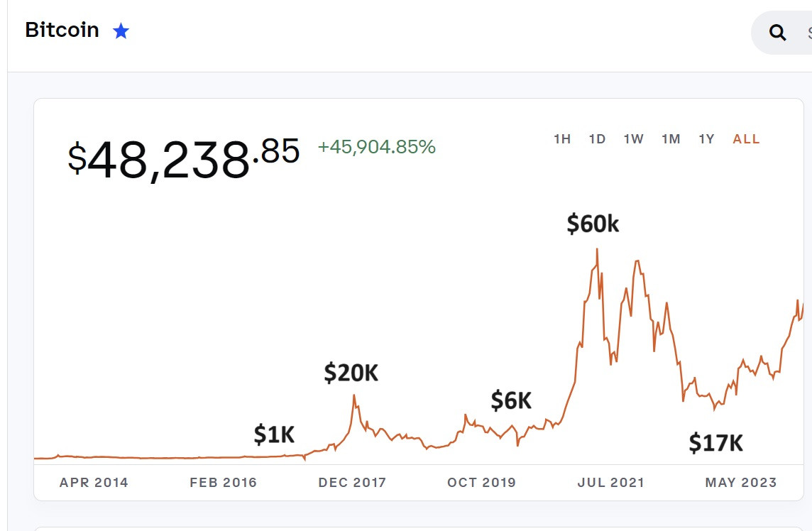Click the $48,238.85 price display

184,158
